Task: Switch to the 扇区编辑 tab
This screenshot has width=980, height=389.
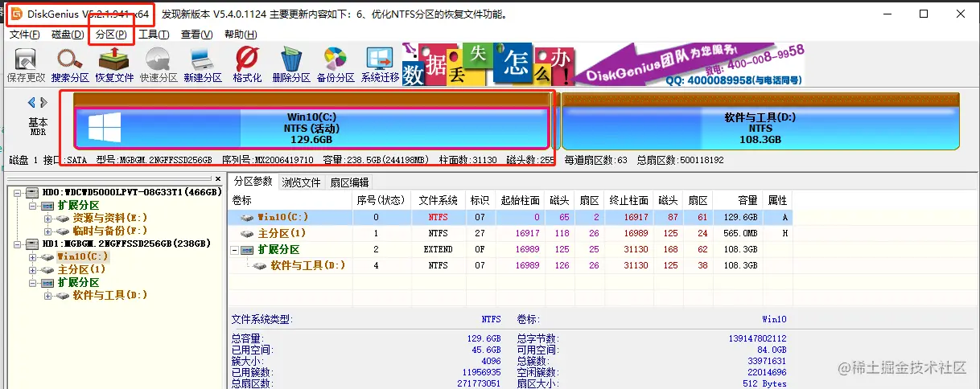Action: [x=350, y=182]
